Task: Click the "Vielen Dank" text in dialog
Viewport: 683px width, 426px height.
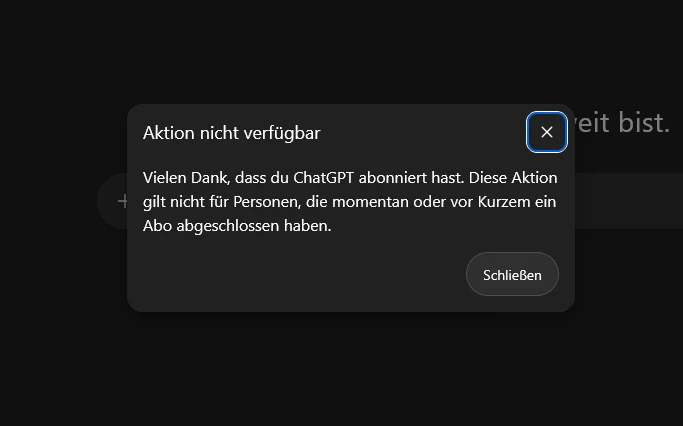Action: (185, 178)
